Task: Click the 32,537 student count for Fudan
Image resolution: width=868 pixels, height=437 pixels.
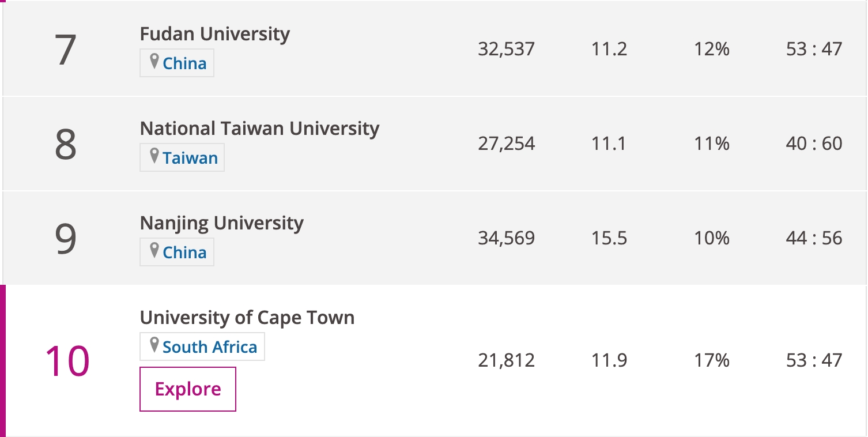Action: [x=507, y=49]
